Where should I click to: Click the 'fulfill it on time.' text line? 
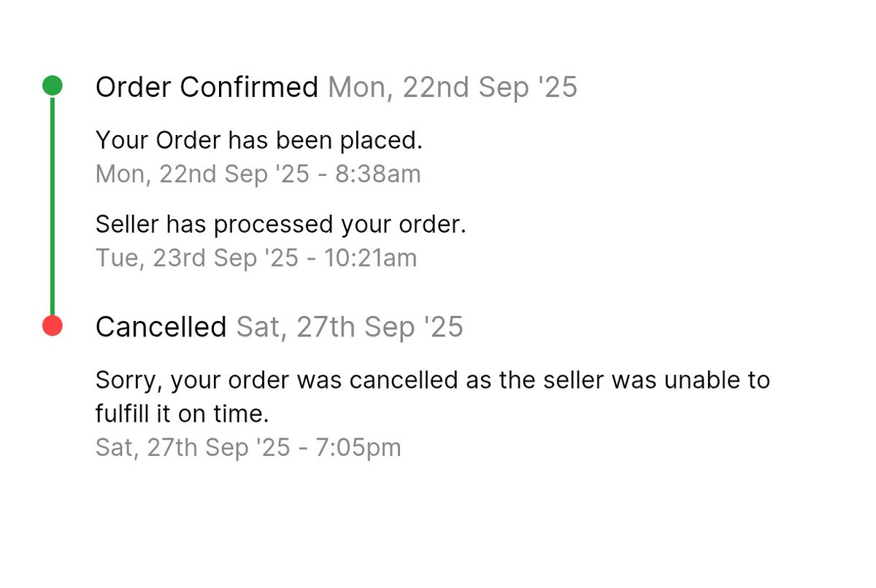click(x=182, y=414)
